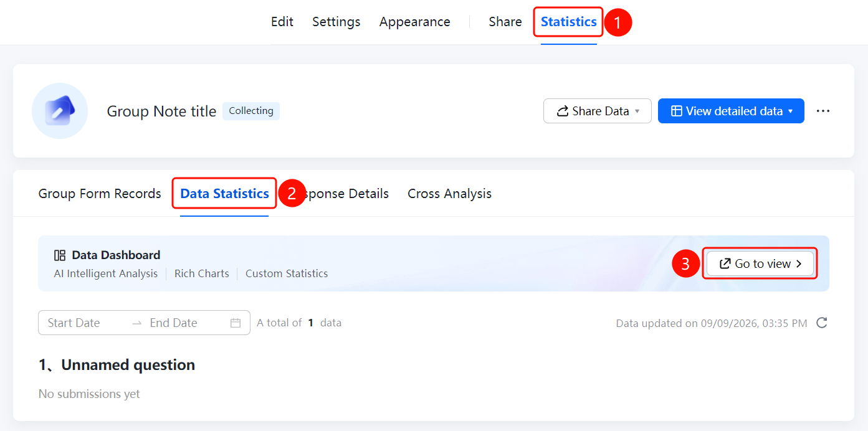Click the Start Date field

tap(74, 323)
